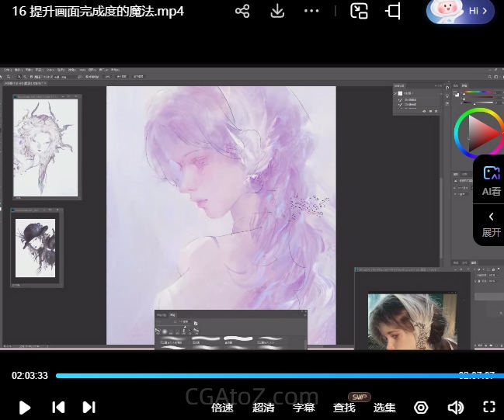
Task: Open the AI看 assistant panel
Action: tap(491, 180)
